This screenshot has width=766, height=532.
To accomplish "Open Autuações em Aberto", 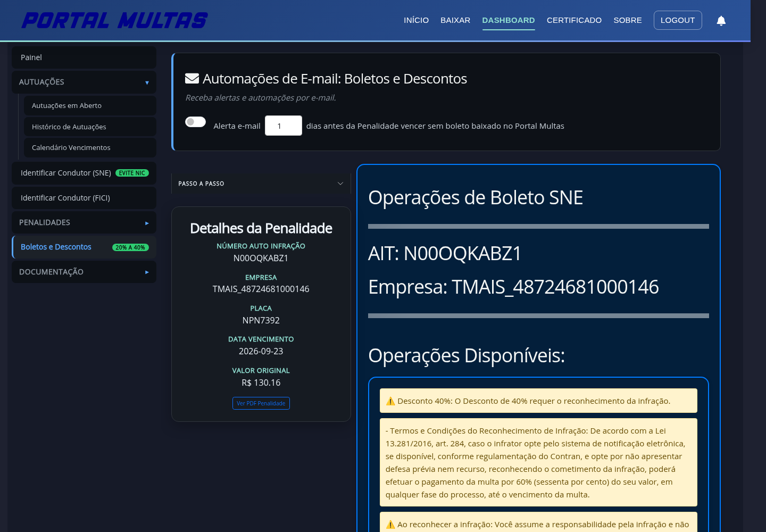I will [90, 105].
